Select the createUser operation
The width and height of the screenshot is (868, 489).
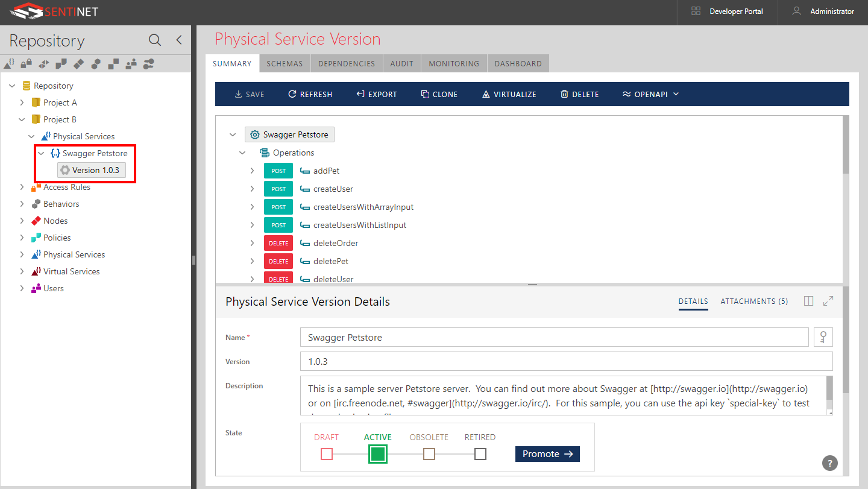point(333,189)
